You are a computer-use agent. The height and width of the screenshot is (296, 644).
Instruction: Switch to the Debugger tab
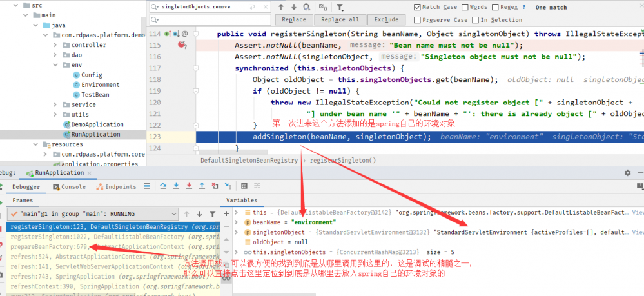[x=26, y=186]
